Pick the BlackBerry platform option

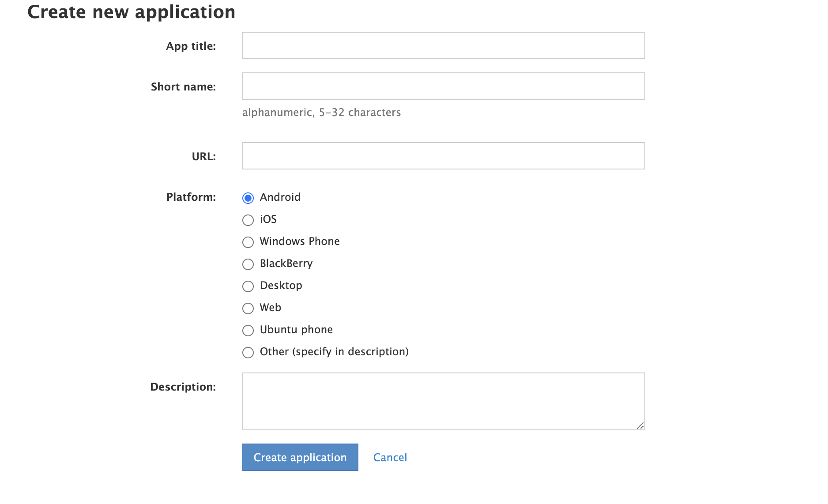tap(248, 264)
